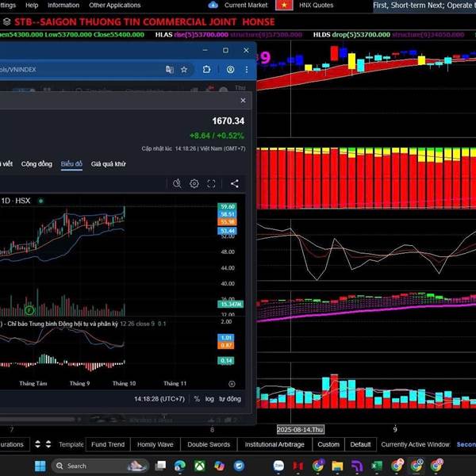Select the Custom template button
Screen dimensions: 476x476
328,444
